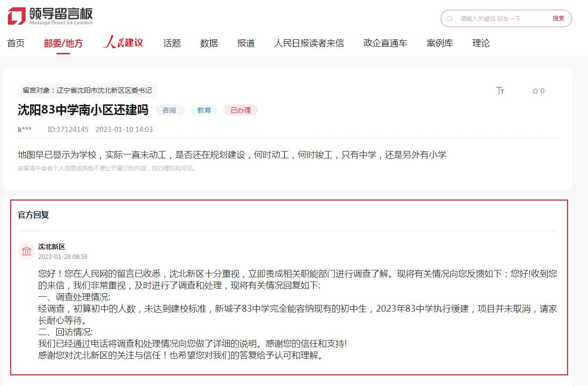Click the 已办理 status tag
The width and height of the screenshot is (588, 386).
tap(240, 110)
